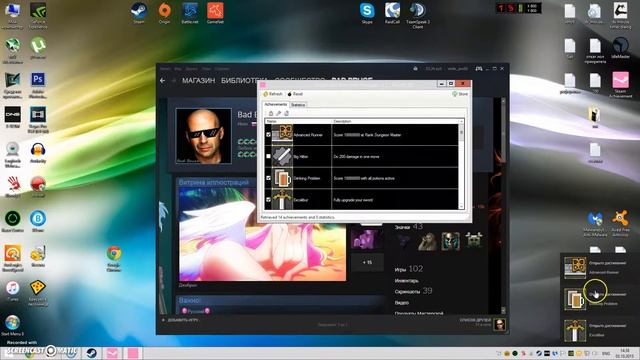Open the Start Menu 8 desktop icon
This screenshot has width=640, height=360.
pyautogui.click(x=13, y=325)
